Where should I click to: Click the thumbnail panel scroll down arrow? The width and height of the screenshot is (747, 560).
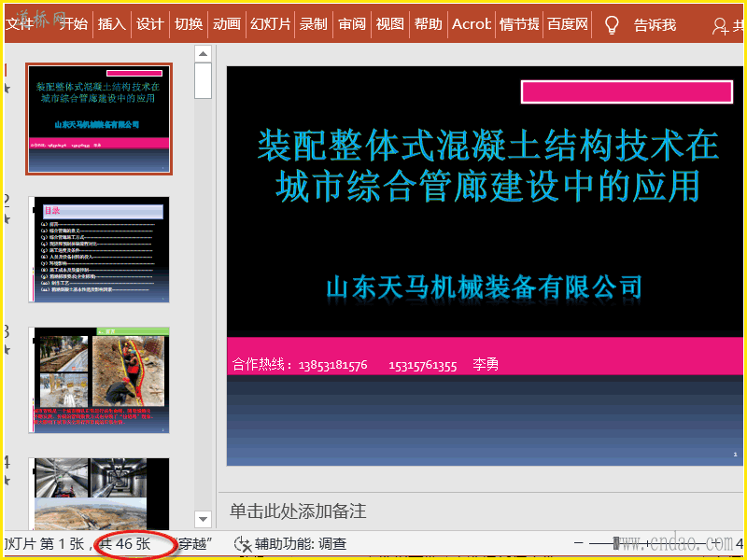click(x=203, y=519)
